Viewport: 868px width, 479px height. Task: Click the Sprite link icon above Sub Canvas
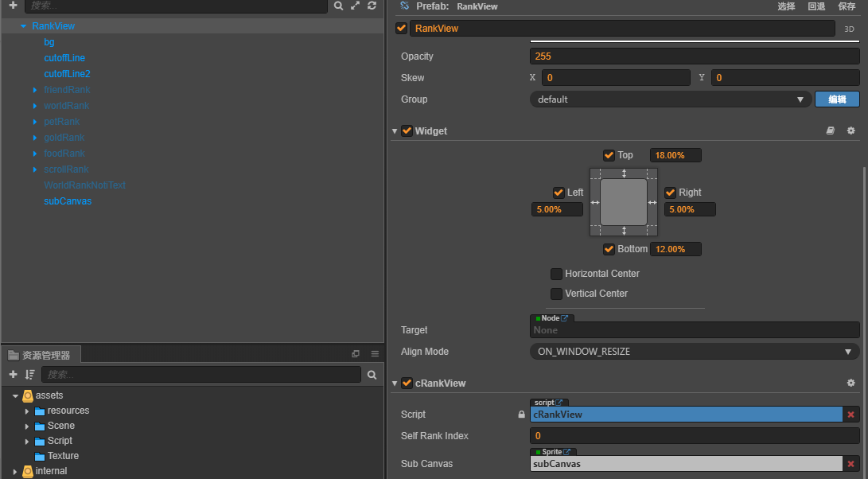(566, 452)
